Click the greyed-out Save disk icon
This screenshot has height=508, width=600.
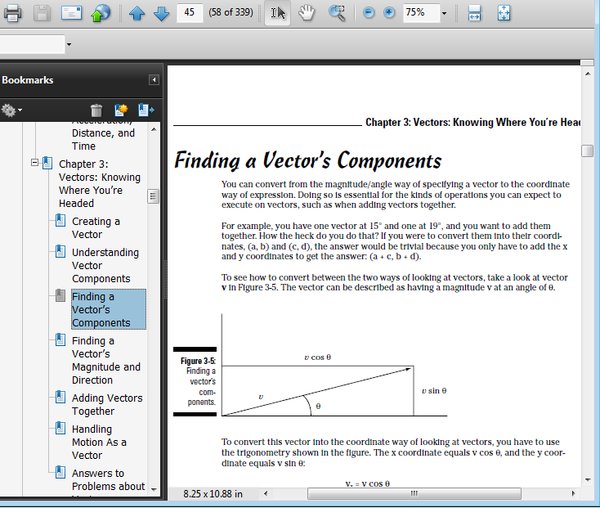[x=42, y=13]
